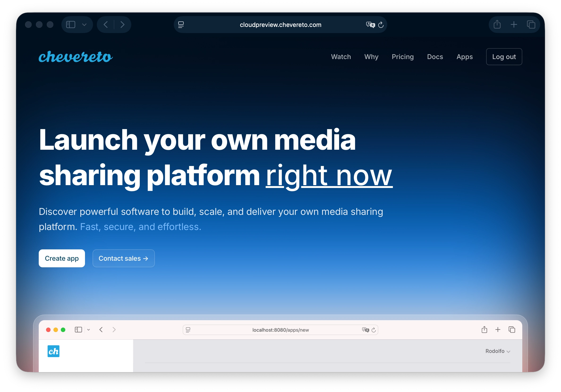Expand the sidebar tab group dropdown arrow

coord(84,25)
